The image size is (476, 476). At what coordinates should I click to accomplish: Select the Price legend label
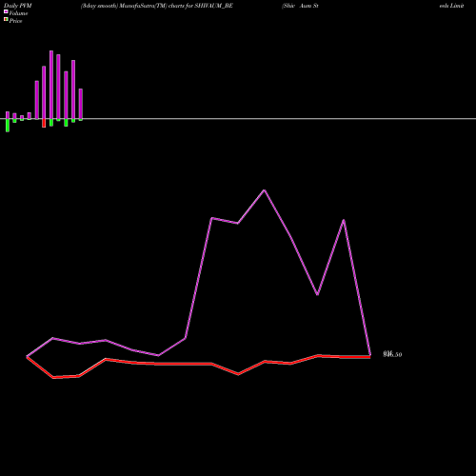point(15,21)
